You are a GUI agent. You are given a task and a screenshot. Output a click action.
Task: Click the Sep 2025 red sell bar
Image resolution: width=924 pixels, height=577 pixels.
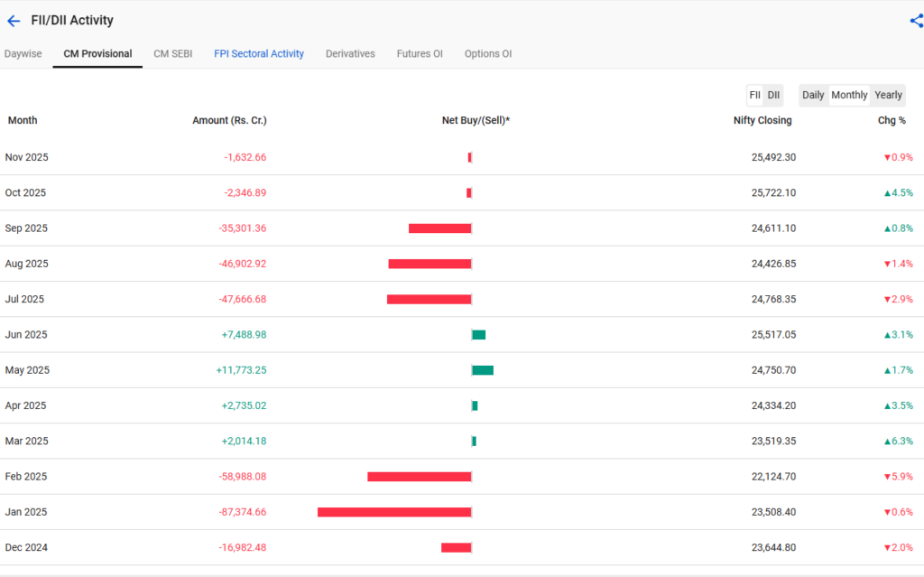tap(439, 228)
